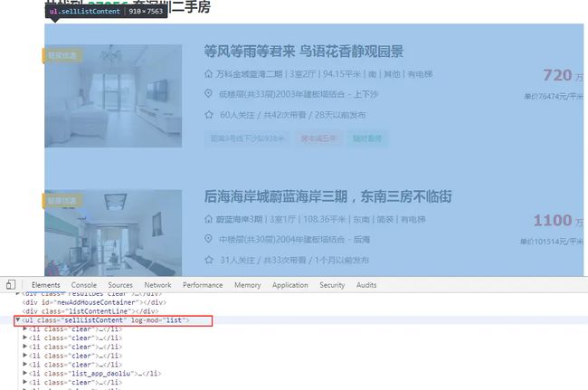Viewport: 588px width, 390px height.
Task: Open listing 后海海岸城蔚蓝海岸三期，东南三房不临街
Action: tap(328, 196)
